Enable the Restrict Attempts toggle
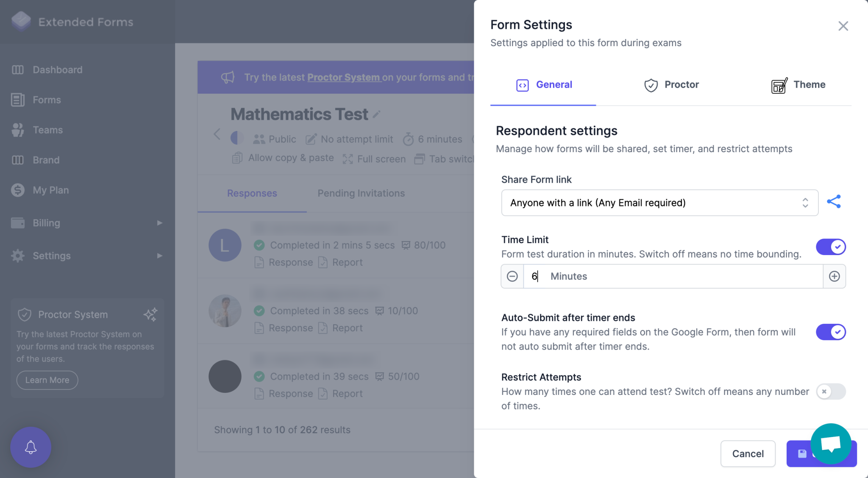 tap(830, 392)
